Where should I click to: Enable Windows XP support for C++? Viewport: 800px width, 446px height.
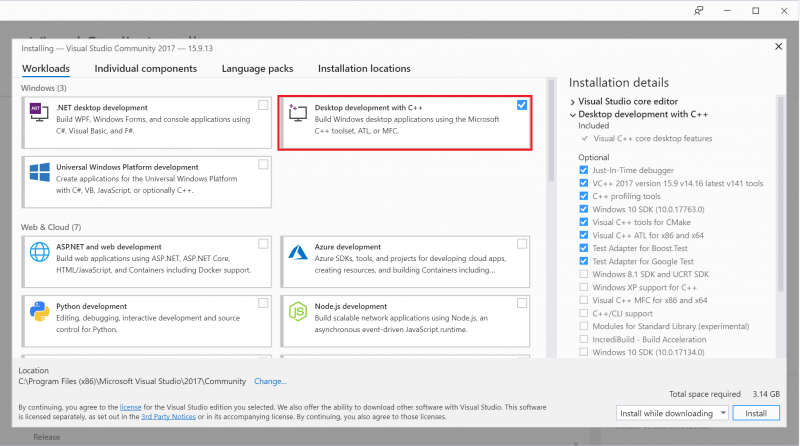pyautogui.click(x=584, y=287)
